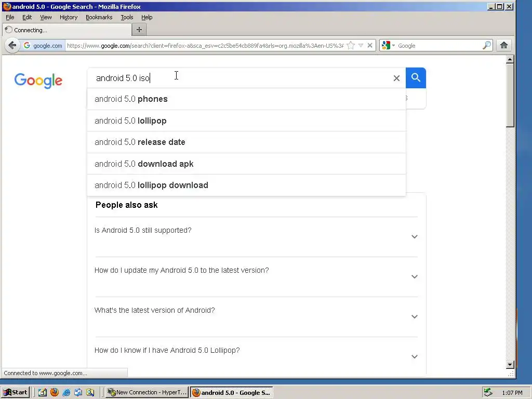
Task: Launch Firefox from quick launch bar
Action: (x=54, y=392)
